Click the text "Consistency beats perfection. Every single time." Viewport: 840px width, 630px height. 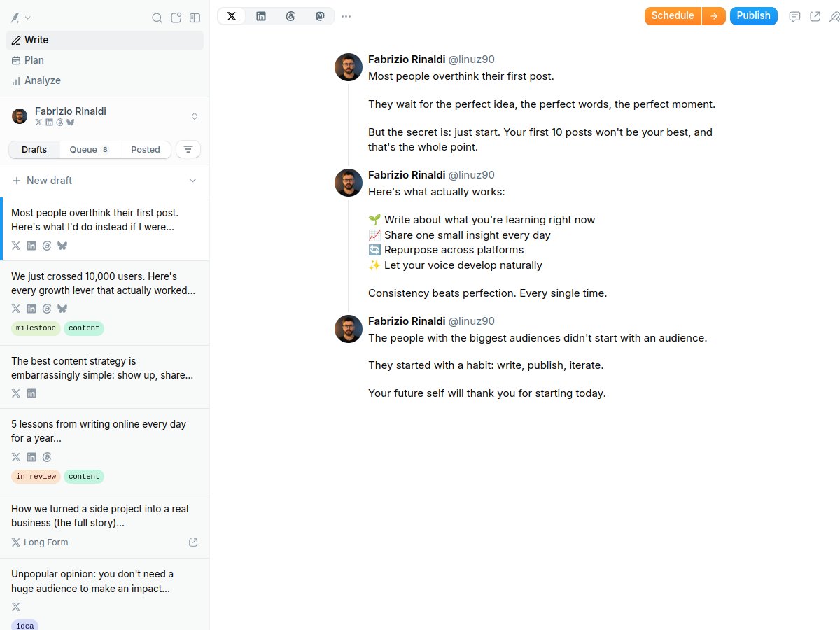(x=488, y=293)
